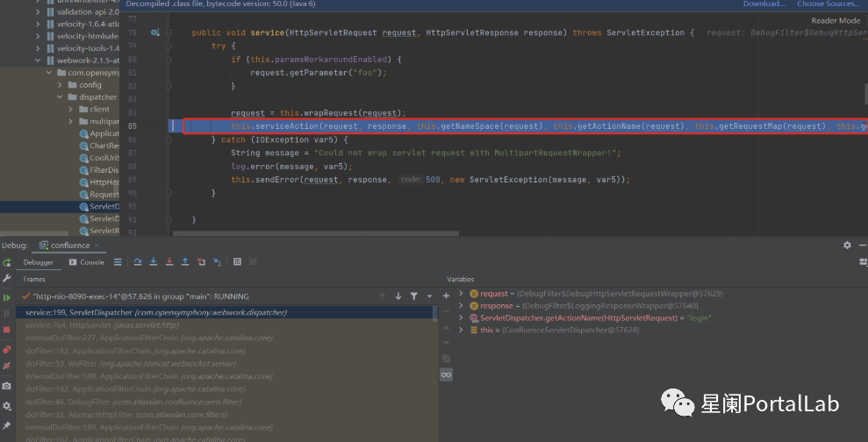Expand getActionName watch entry
The width and height of the screenshot is (868, 442).
click(461, 317)
